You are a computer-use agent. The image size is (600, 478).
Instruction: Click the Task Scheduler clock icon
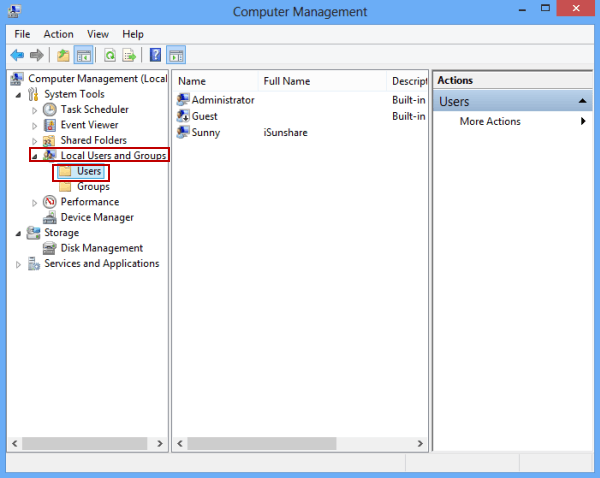50,109
